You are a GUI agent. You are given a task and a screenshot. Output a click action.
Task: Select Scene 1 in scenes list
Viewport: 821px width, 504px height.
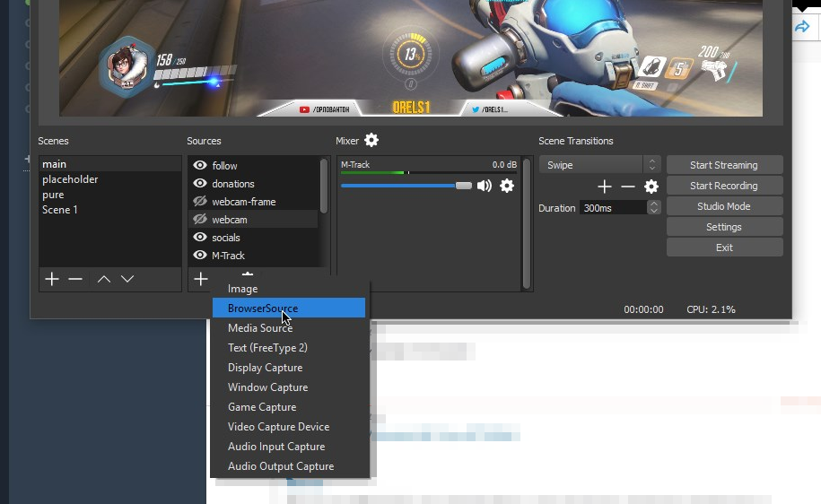[110, 209]
